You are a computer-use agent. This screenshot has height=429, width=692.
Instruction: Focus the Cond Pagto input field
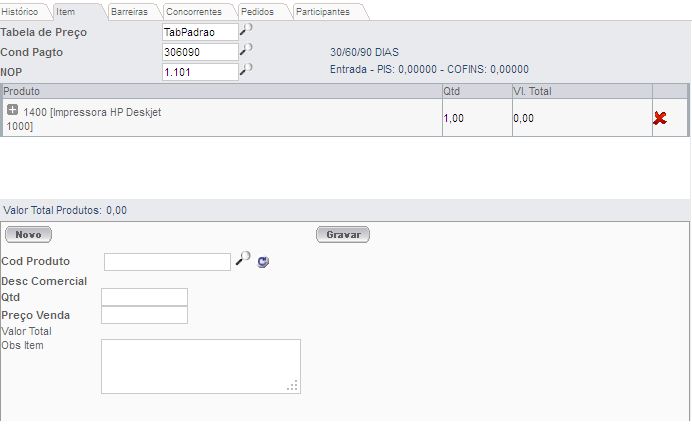pos(200,52)
